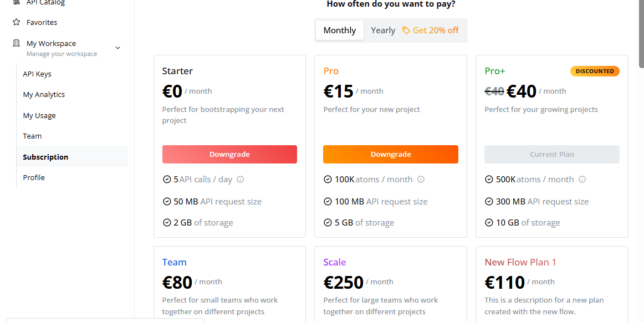644x322 pixels.
Task: Select Monthly billing option
Action: [x=340, y=30]
